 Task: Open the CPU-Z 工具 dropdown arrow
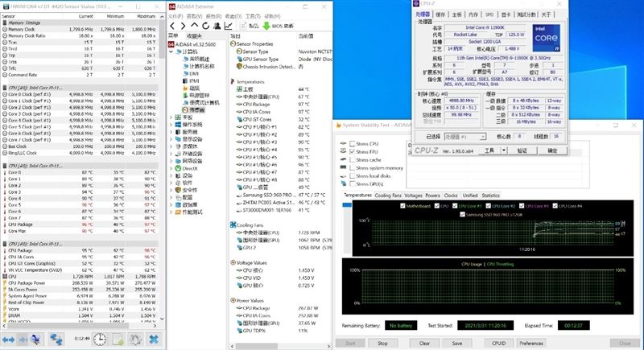point(504,150)
